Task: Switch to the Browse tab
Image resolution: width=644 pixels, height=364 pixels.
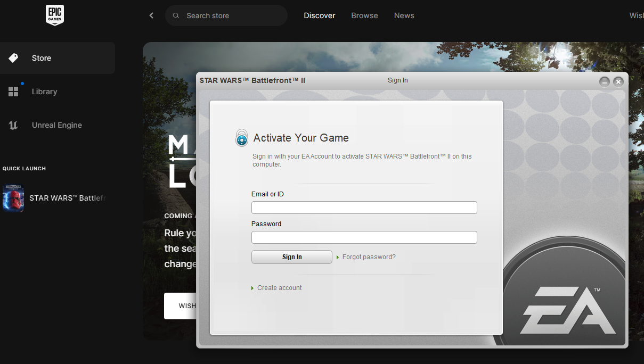Action: pos(364,15)
